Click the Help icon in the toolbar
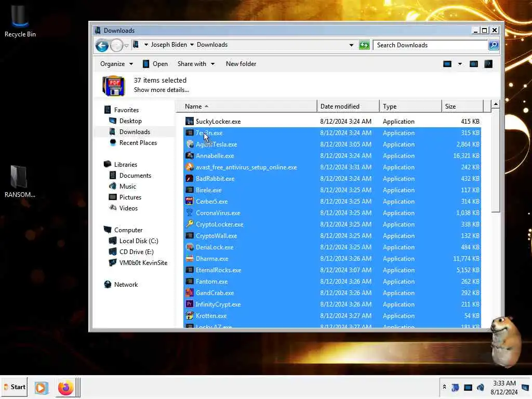The width and height of the screenshot is (532, 399). (x=488, y=64)
